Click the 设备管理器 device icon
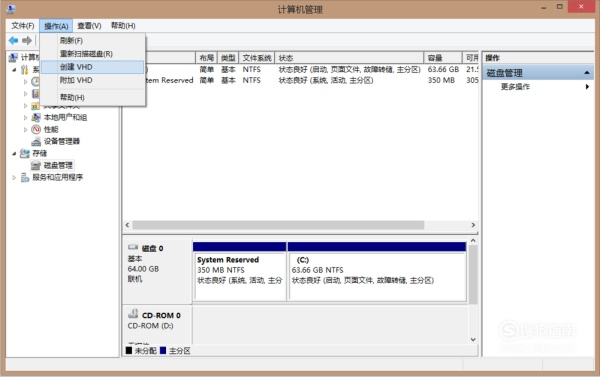The width and height of the screenshot is (600, 377). coord(36,141)
